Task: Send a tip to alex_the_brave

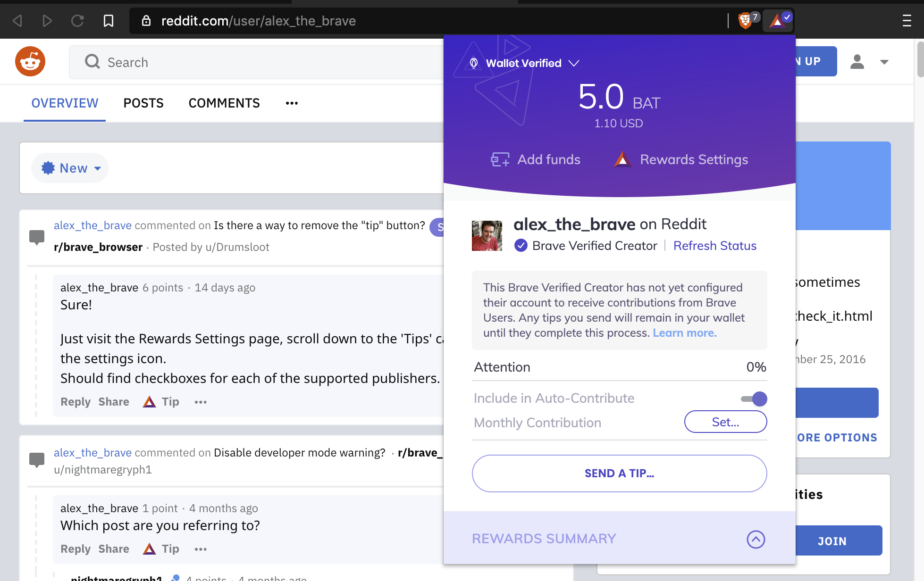Action: point(619,473)
